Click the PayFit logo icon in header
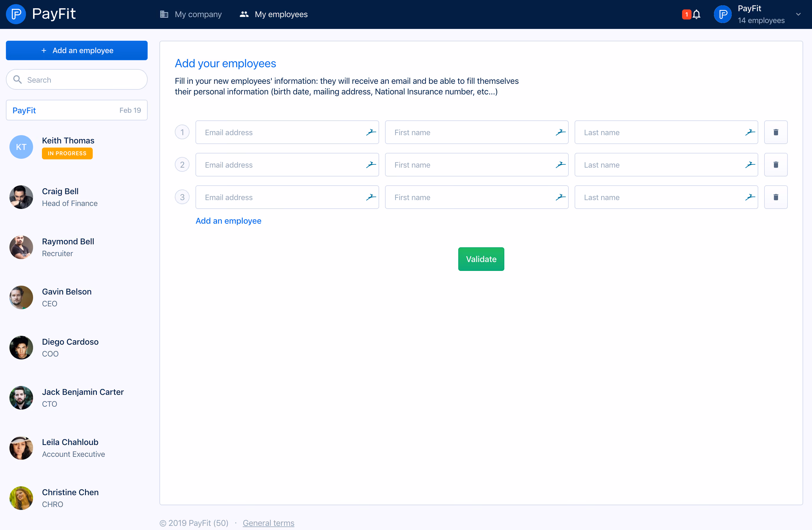Screen dimensions: 812x530 pos(16,14)
